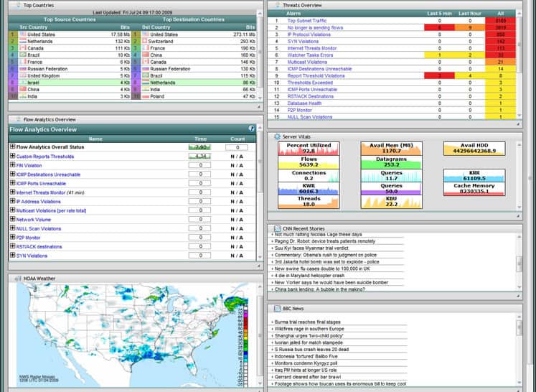Screen dimensions: 536x392
Task: Click the CNN Recent Stories scrollbar
Action: (x=519, y=261)
